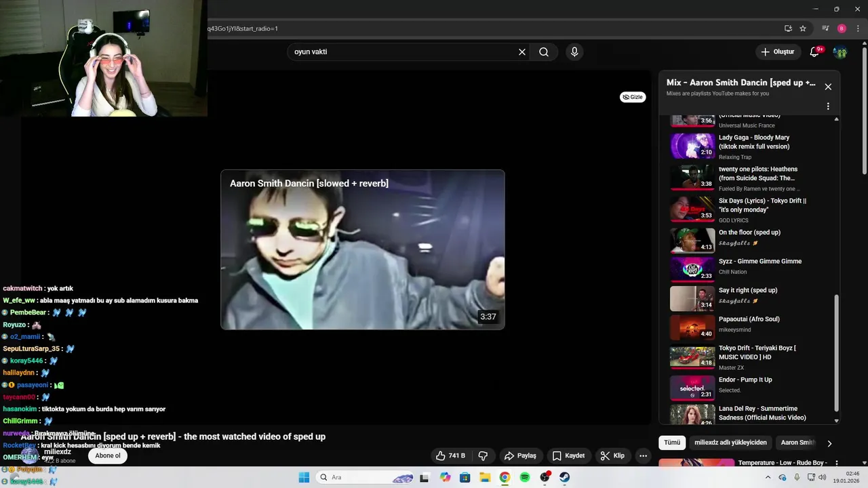This screenshot has height=488, width=868.
Task: Play Syzz - Gimme Gimme Gimme
Action: point(751,269)
